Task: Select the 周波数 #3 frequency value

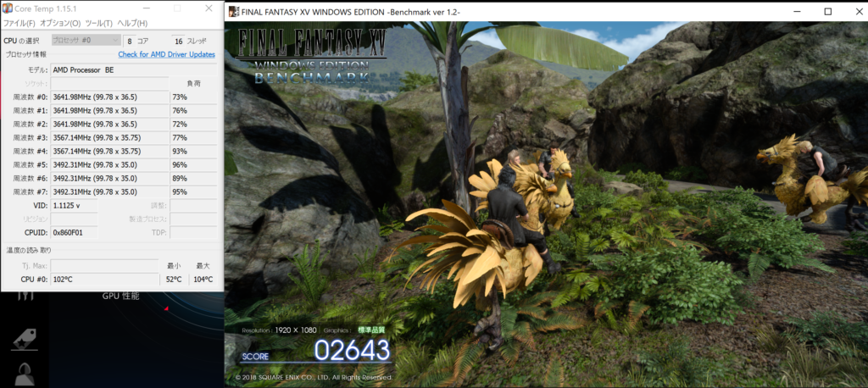Action: pos(109,138)
